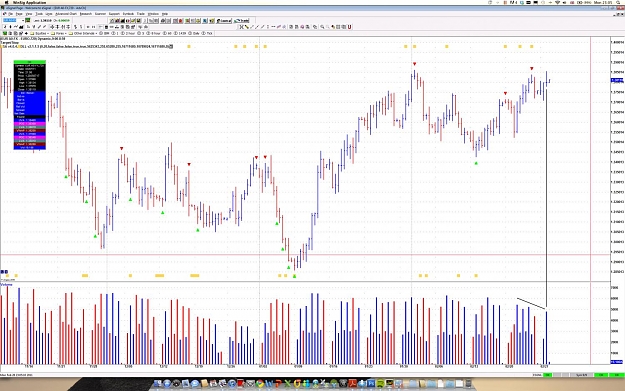The height and width of the screenshot is (391, 625).
Task: Select the 8 hour interval
Action: (x=154, y=33)
